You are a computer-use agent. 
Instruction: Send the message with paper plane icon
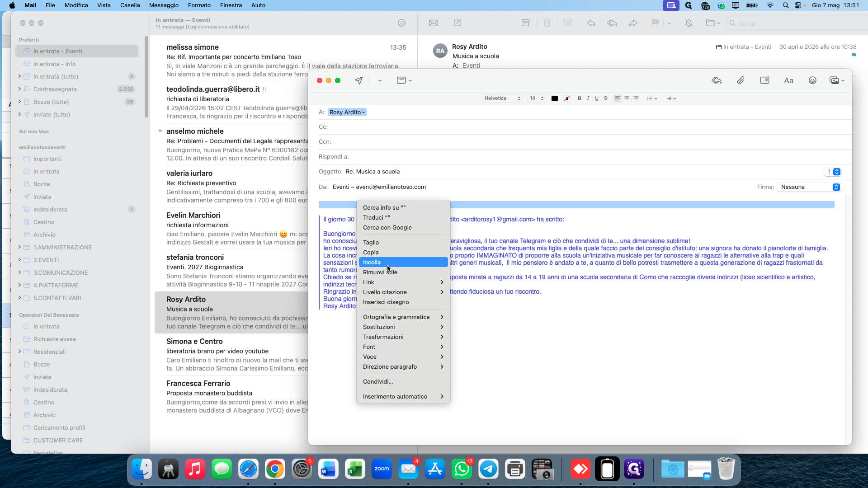coord(359,80)
